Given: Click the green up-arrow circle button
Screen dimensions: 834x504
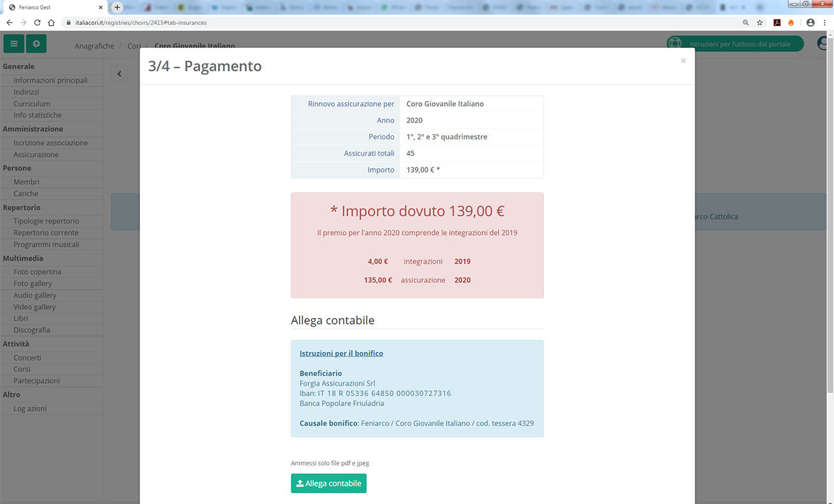Looking at the screenshot, I should (36, 43).
